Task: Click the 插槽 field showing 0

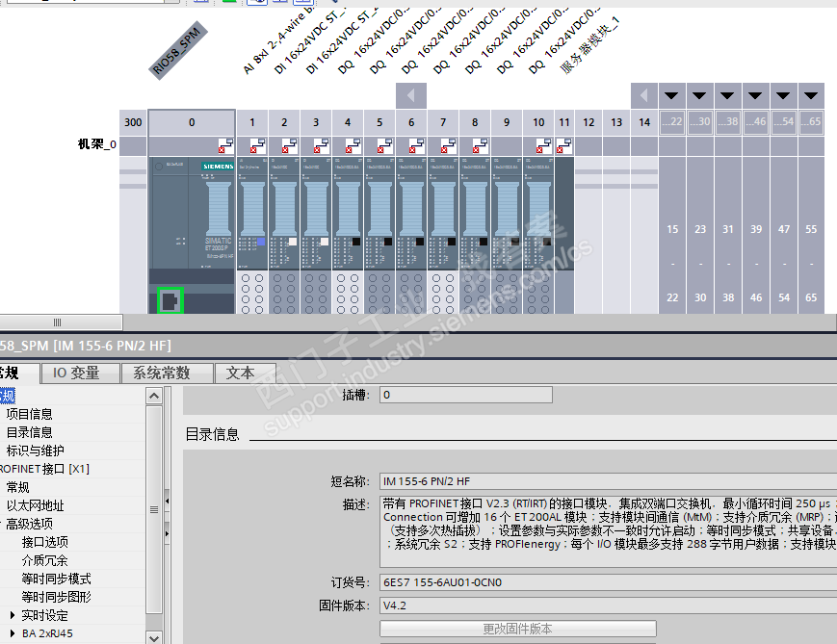Action: point(466,395)
